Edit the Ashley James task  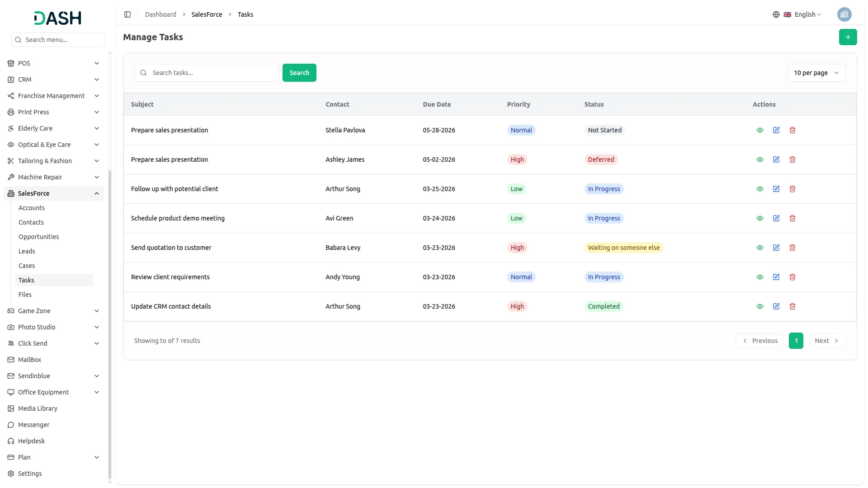coord(776,160)
